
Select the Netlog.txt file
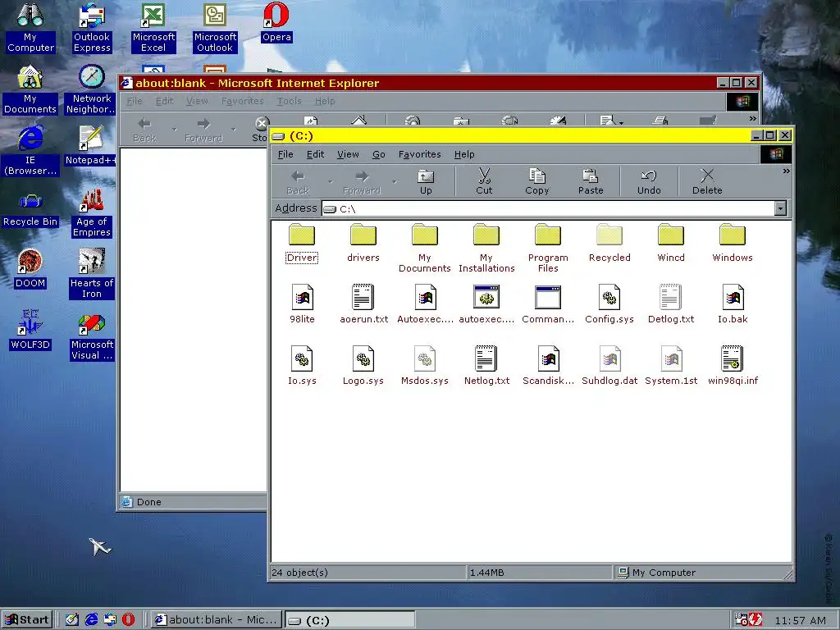click(x=486, y=366)
